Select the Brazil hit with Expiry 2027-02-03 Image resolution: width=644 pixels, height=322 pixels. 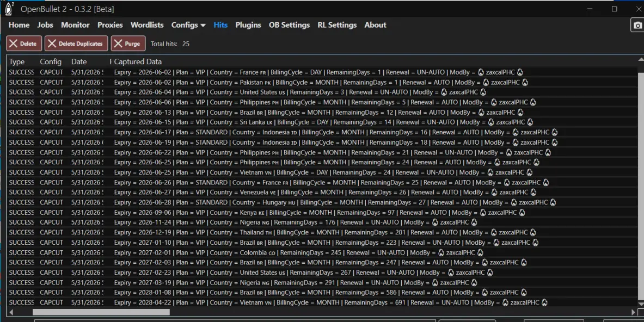[322, 263]
